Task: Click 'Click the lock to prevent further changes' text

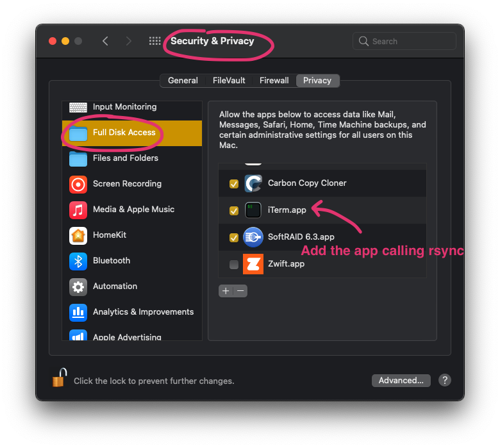Action: pos(154,381)
